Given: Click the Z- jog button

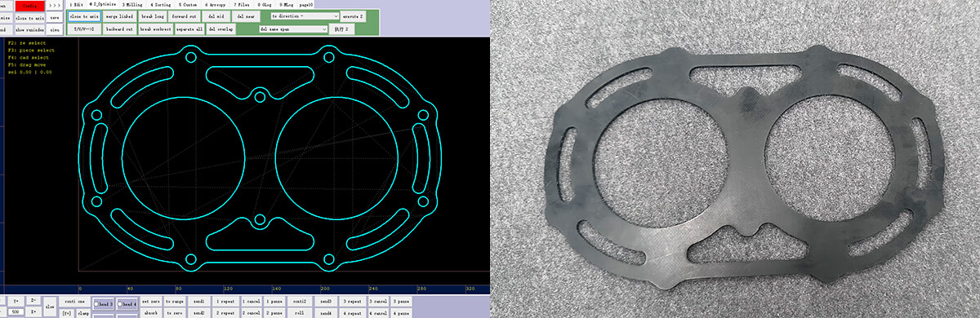Looking at the screenshot, I should tap(33, 300).
